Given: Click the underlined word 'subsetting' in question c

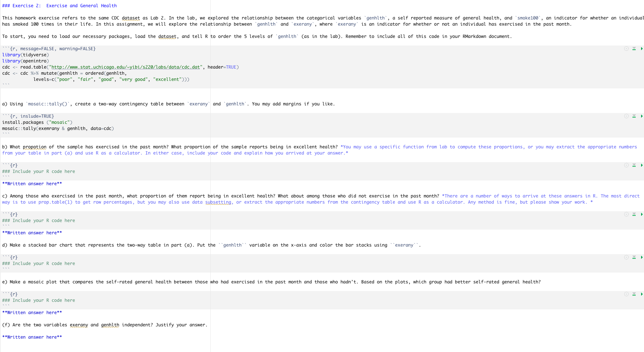Looking at the screenshot, I should point(218,202).
